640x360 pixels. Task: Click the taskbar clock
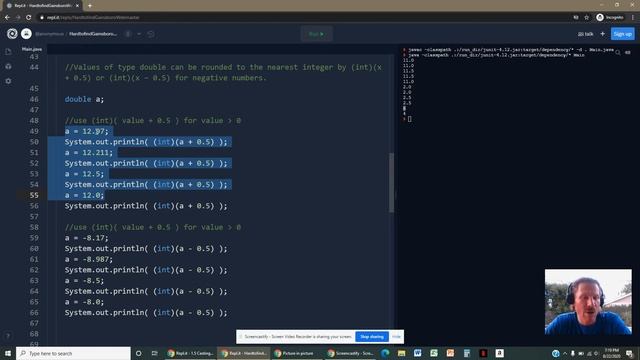coord(612,353)
